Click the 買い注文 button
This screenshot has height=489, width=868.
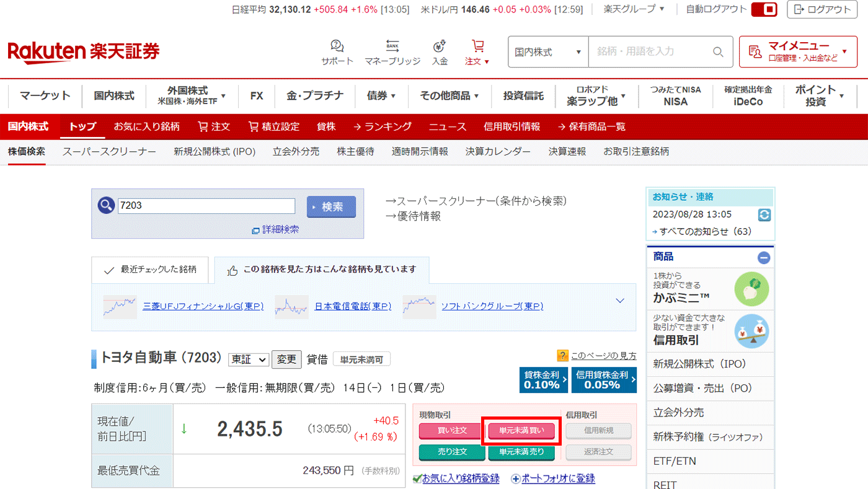coord(451,431)
